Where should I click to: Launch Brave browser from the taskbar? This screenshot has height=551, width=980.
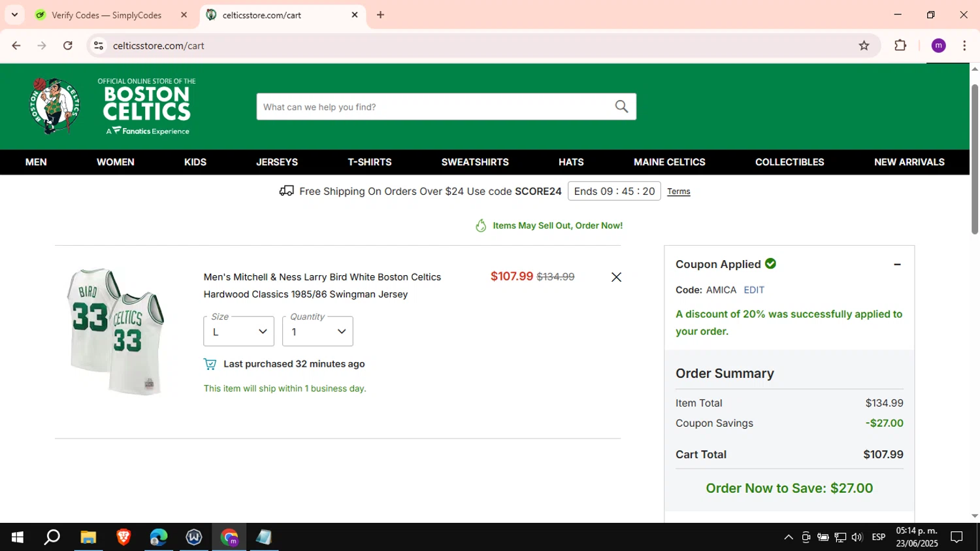click(123, 537)
